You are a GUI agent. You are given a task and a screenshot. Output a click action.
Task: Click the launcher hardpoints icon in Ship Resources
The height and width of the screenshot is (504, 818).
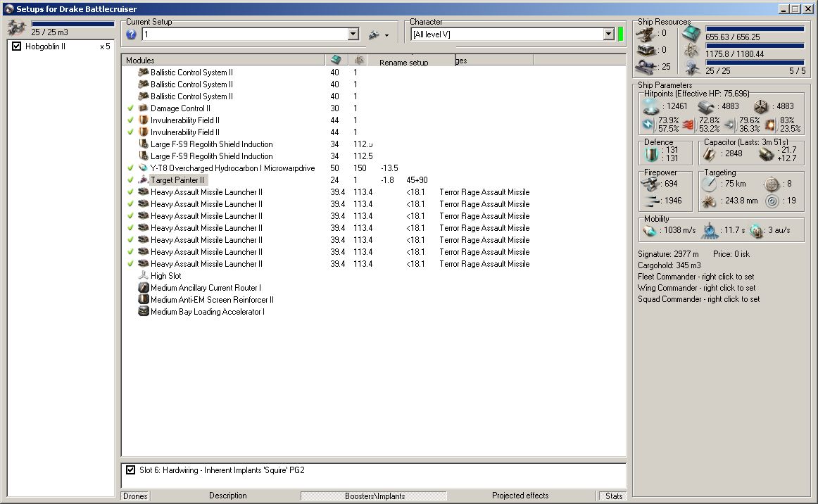646,50
